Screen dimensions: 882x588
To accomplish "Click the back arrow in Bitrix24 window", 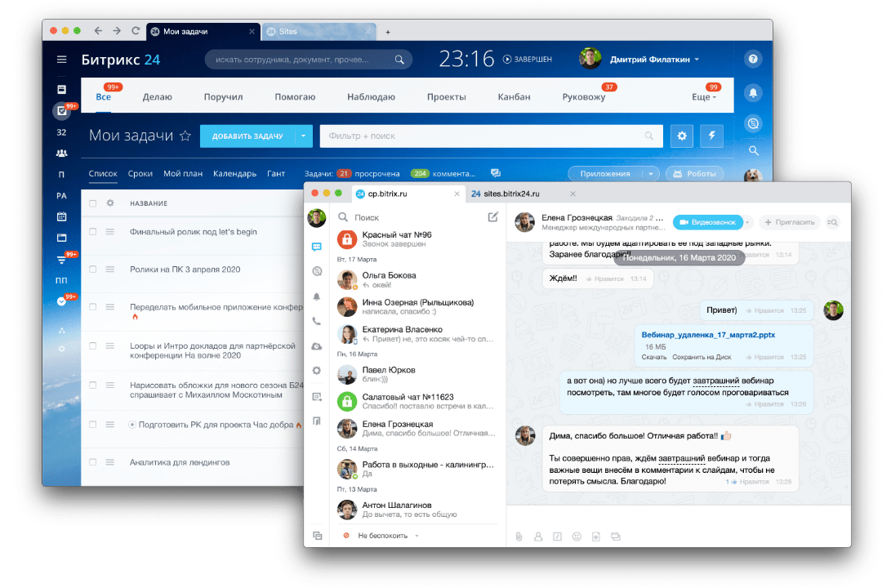I will pos(98,31).
